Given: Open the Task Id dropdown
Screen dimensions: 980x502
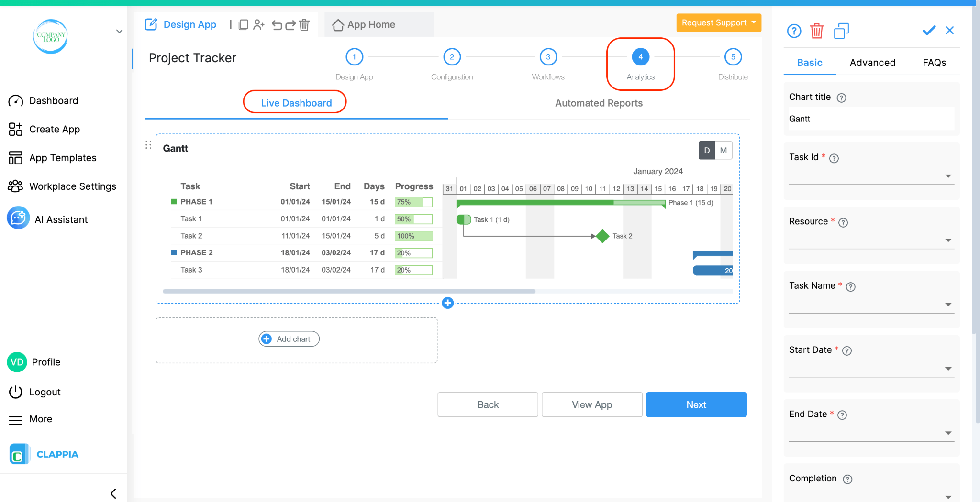Looking at the screenshot, I should pyautogui.click(x=871, y=176).
